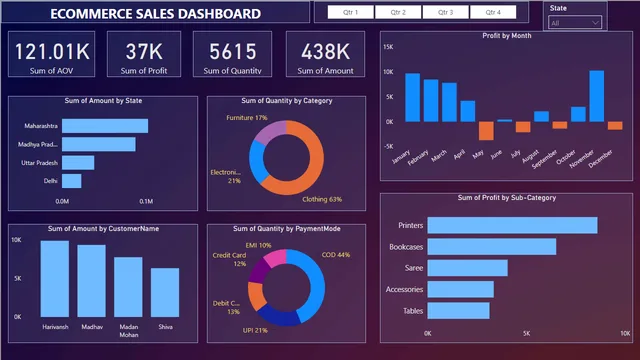This screenshot has height=360, width=640.
Task: Click the Sum of Amount by CustomerName title
Action: point(103,229)
